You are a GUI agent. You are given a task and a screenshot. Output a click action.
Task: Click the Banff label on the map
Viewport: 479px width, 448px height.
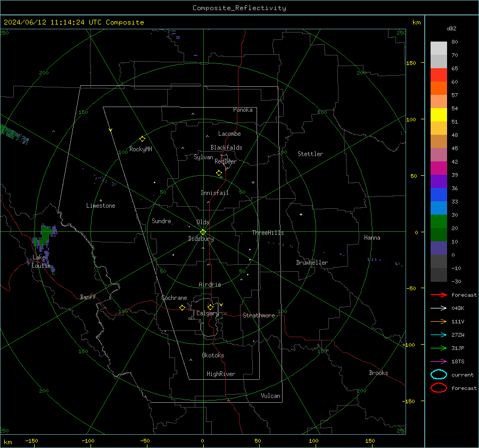pyautogui.click(x=88, y=297)
